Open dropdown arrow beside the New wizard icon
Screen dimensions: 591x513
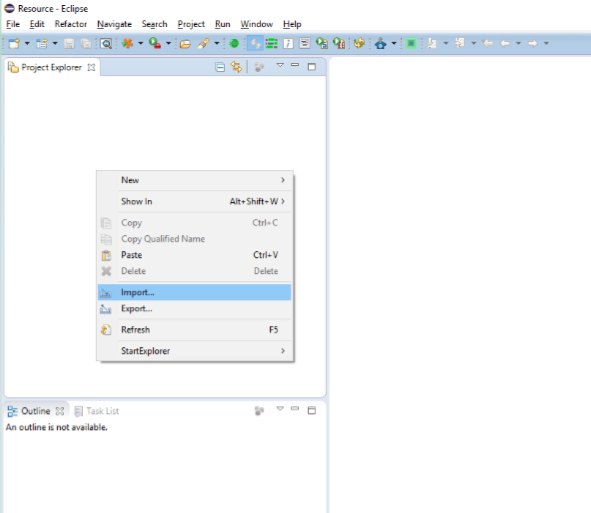[27, 44]
